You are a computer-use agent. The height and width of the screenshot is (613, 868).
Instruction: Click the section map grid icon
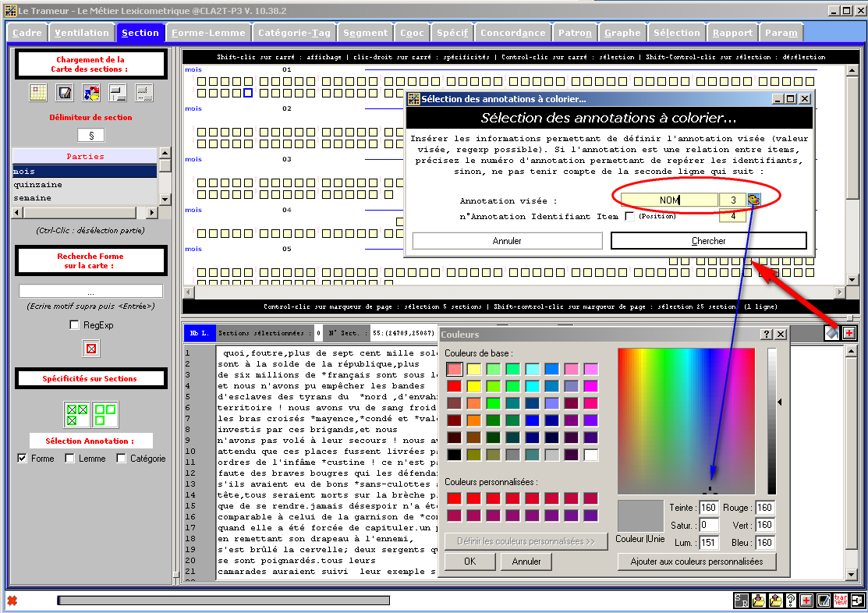(38, 93)
